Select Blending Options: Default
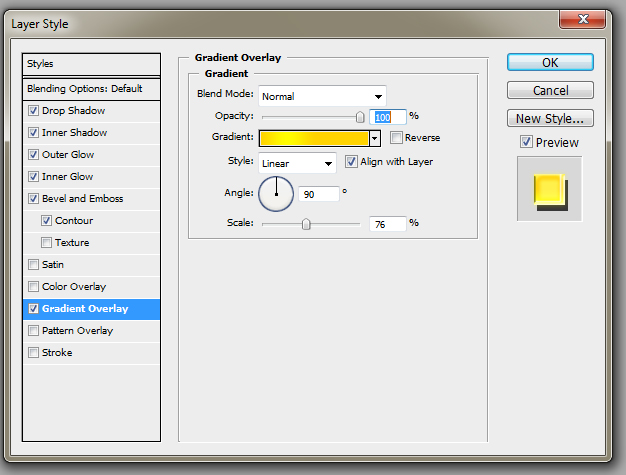Viewport: 626px width, 475px height. click(91, 89)
